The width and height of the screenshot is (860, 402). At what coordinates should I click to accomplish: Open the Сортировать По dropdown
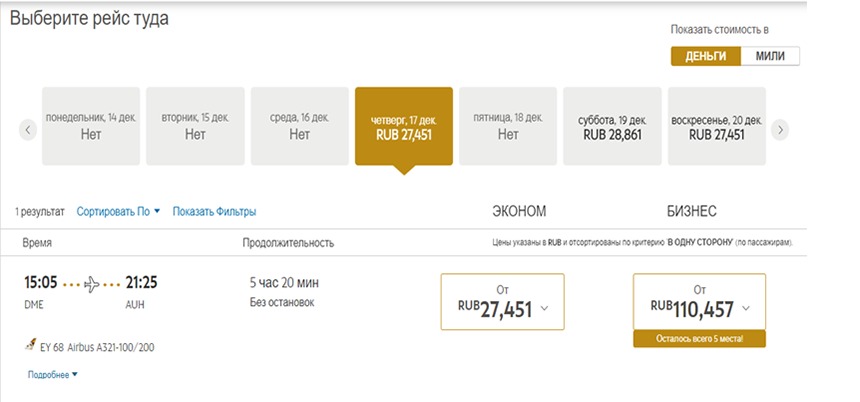[x=118, y=211]
